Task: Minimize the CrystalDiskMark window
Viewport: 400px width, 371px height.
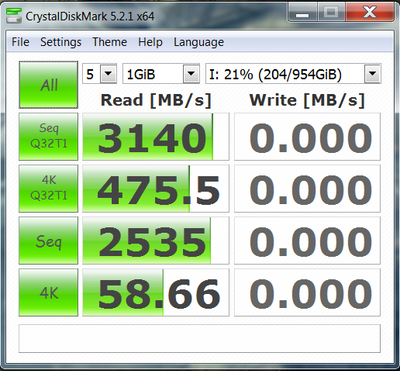Action: 302,13
